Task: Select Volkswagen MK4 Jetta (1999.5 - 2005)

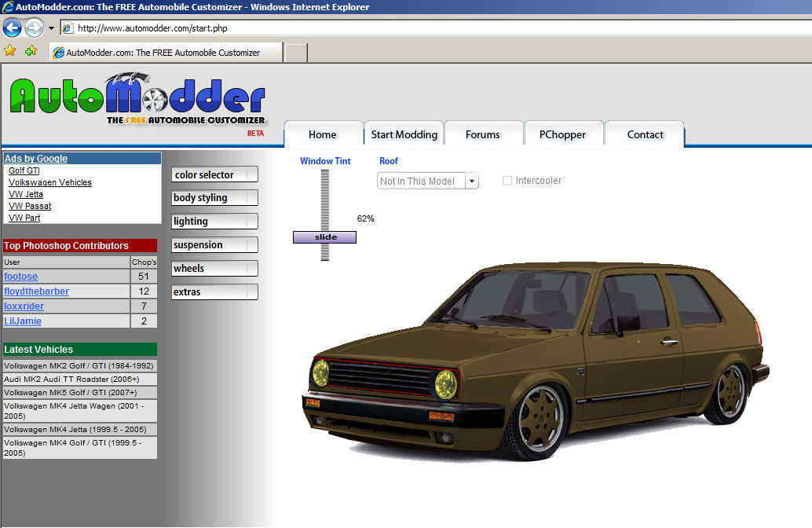Action: pyautogui.click(x=80, y=430)
